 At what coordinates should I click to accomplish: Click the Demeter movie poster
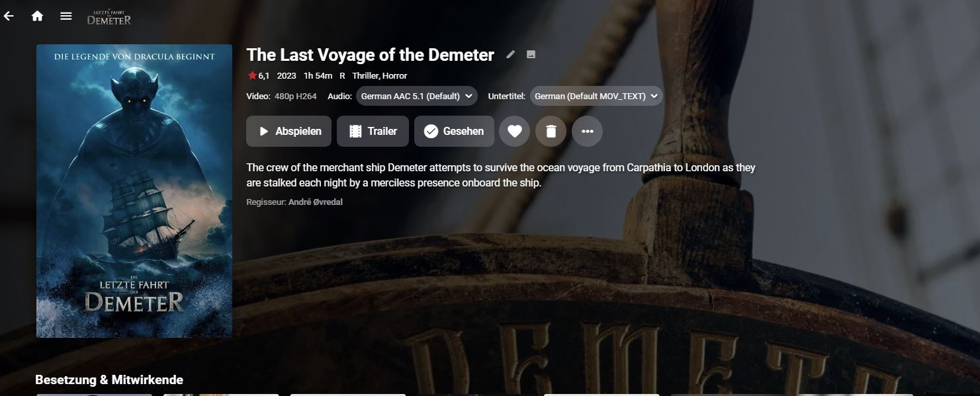(x=134, y=191)
